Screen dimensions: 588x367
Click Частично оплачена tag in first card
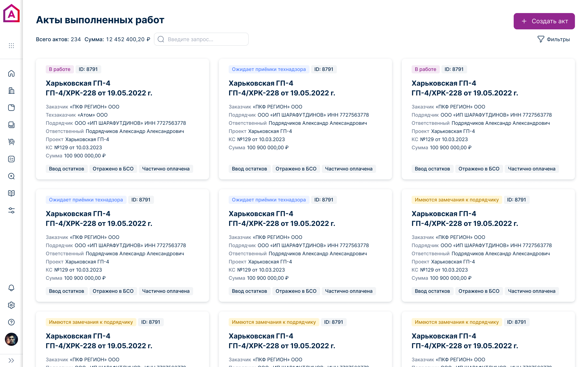(166, 169)
